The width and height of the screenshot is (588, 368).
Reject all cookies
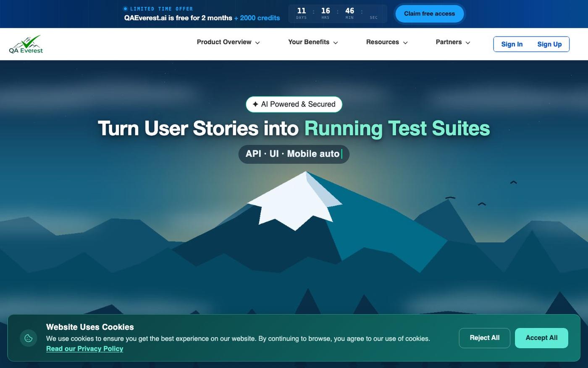[485, 338]
